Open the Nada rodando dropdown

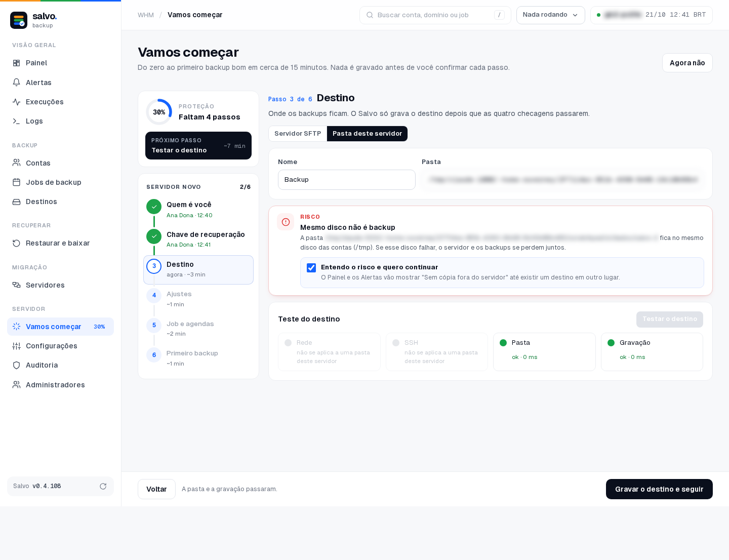point(550,15)
